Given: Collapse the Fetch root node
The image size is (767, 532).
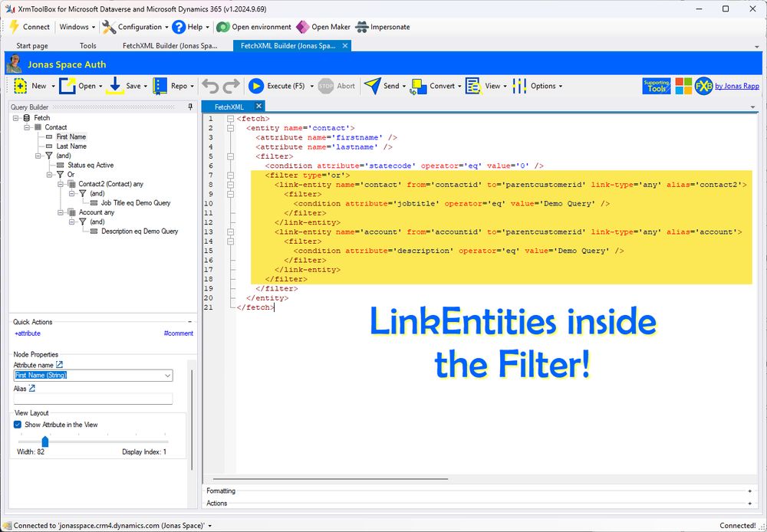Looking at the screenshot, I should [x=16, y=118].
